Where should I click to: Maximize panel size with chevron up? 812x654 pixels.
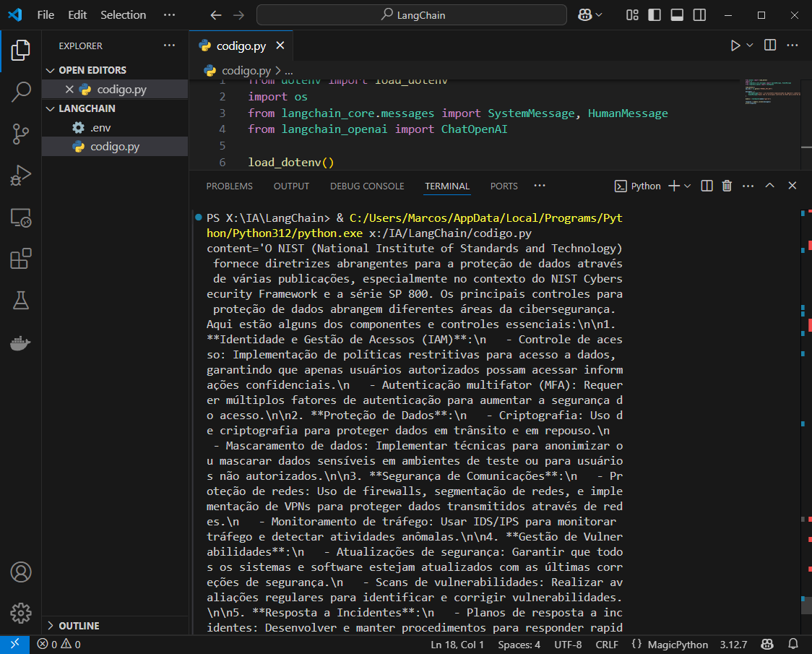770,186
